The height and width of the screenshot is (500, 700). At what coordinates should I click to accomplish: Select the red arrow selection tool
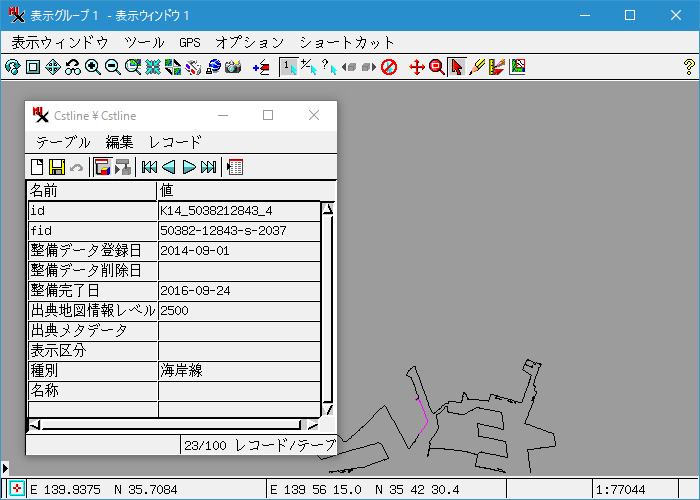click(x=456, y=67)
